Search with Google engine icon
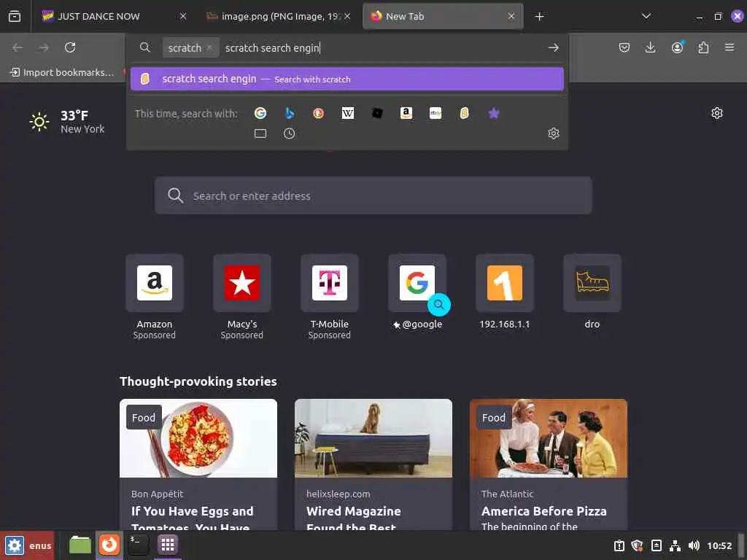Image resolution: width=747 pixels, height=560 pixels. [x=260, y=113]
